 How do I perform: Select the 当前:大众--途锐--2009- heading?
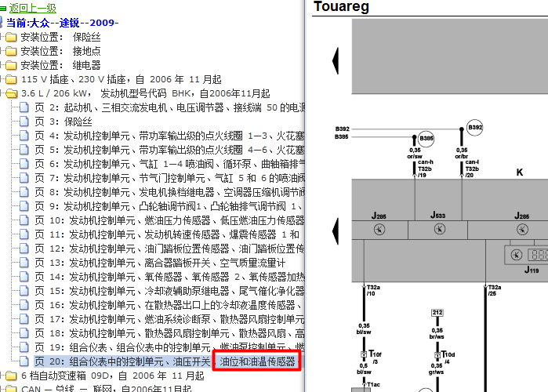click(63, 23)
